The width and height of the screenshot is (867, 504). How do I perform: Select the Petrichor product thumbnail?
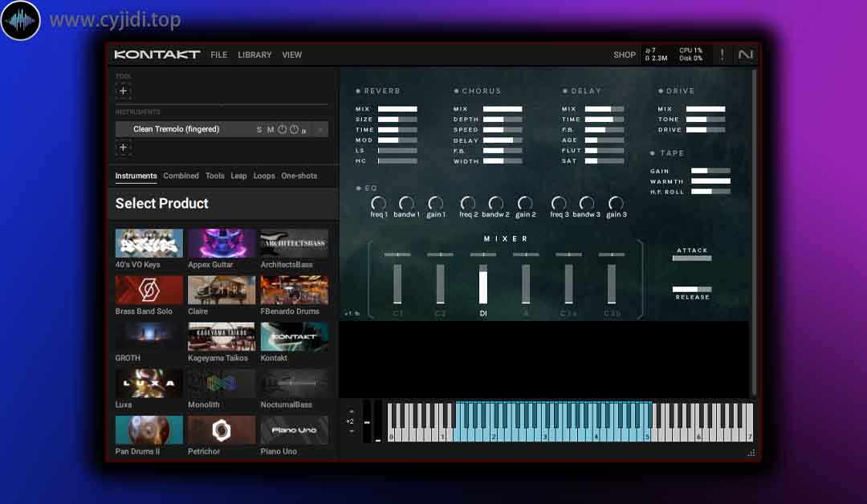click(222, 430)
